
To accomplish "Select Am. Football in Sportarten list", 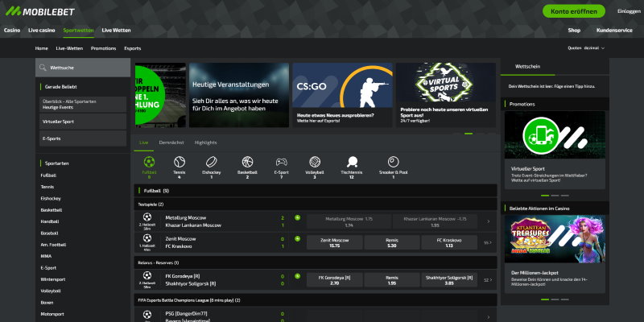I will [x=53, y=245].
